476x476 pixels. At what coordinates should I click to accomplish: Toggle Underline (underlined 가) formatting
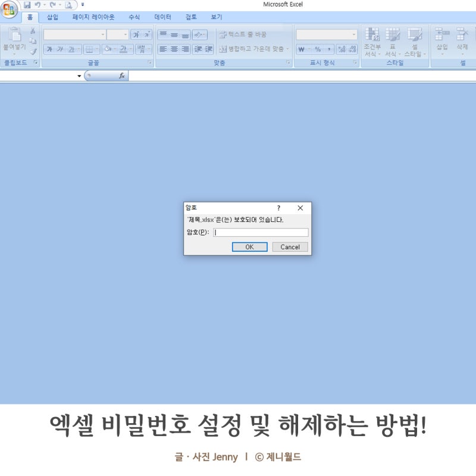71,49
